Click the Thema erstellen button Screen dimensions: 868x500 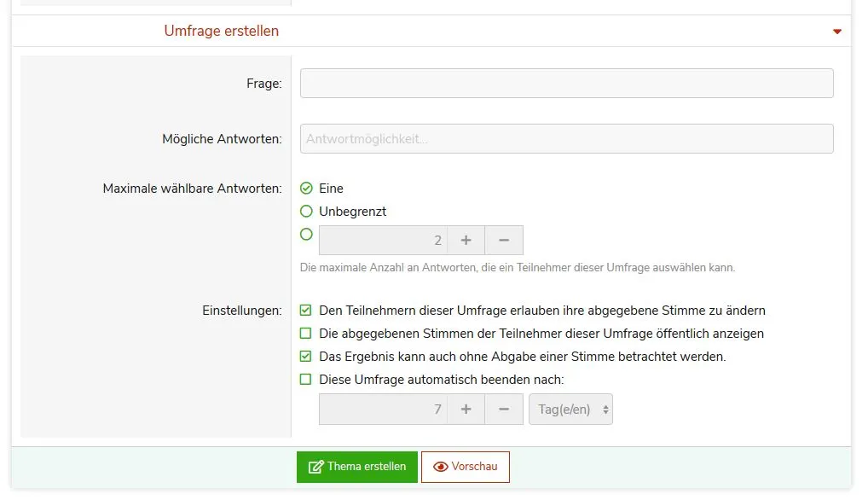356,467
